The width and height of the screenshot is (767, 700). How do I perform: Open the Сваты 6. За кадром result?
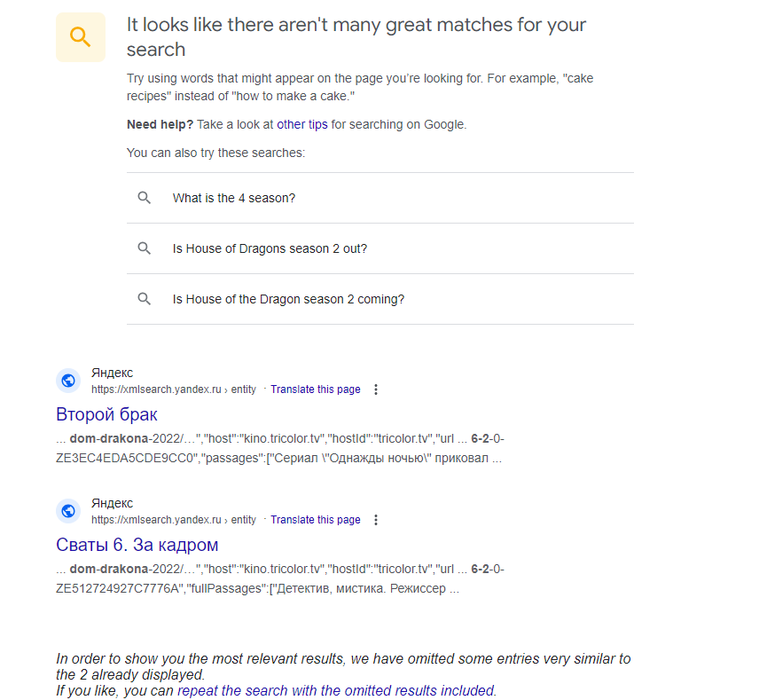point(137,545)
